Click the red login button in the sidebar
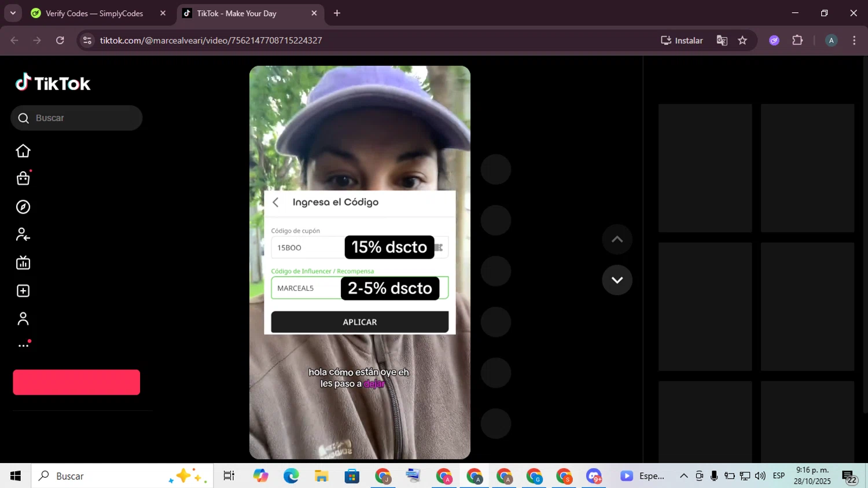 pos(76,382)
